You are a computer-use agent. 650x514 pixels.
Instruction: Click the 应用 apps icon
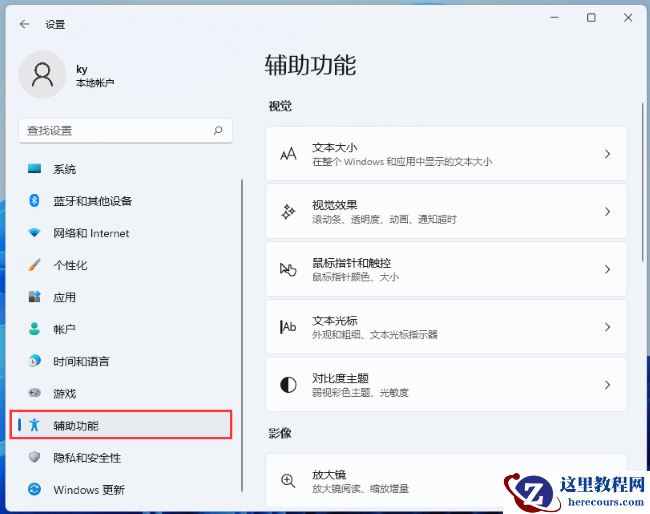34,296
